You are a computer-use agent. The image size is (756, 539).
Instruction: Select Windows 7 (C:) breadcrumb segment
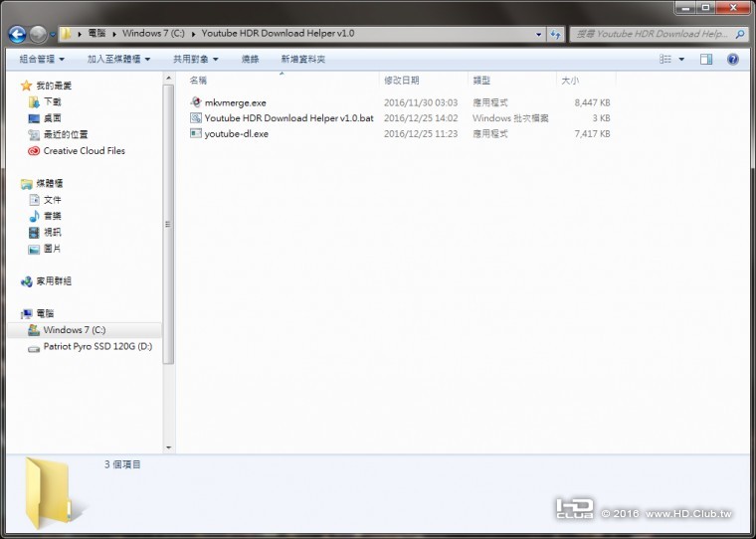(153, 33)
